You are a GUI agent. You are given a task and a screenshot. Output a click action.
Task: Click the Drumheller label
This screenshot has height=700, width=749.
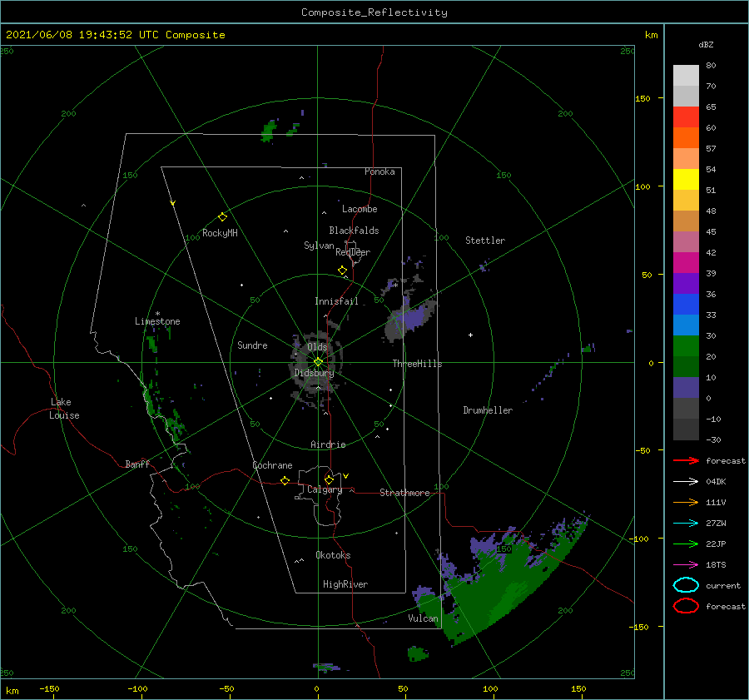pos(488,410)
